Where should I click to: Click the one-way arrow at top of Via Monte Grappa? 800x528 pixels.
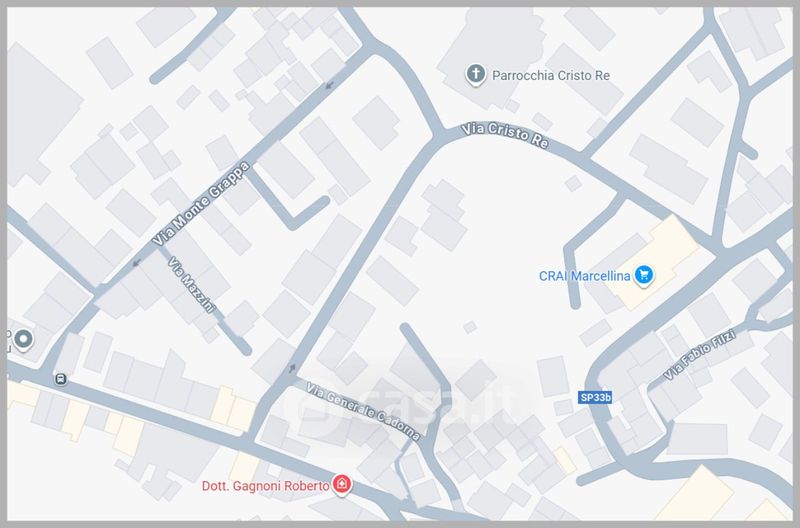tap(330, 84)
